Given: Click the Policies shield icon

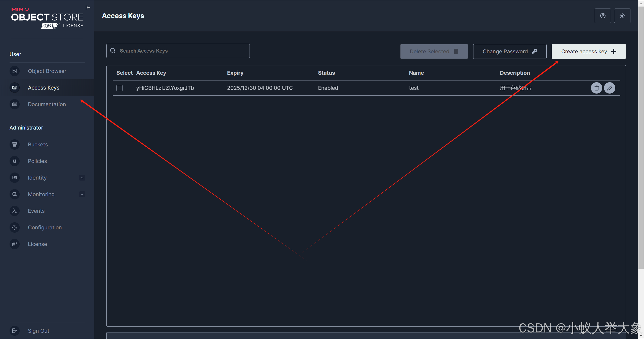Looking at the screenshot, I should (15, 161).
